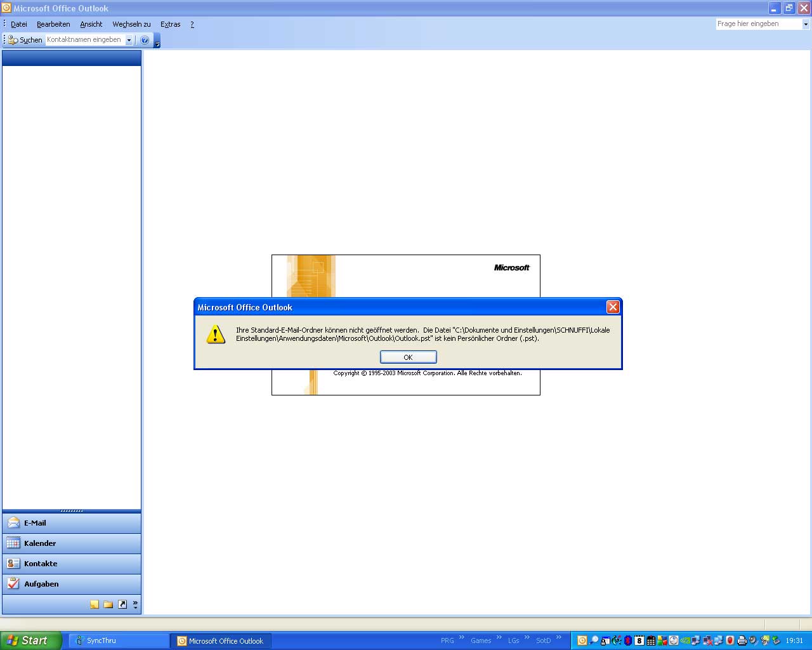Click the Windows Start button

[30, 640]
